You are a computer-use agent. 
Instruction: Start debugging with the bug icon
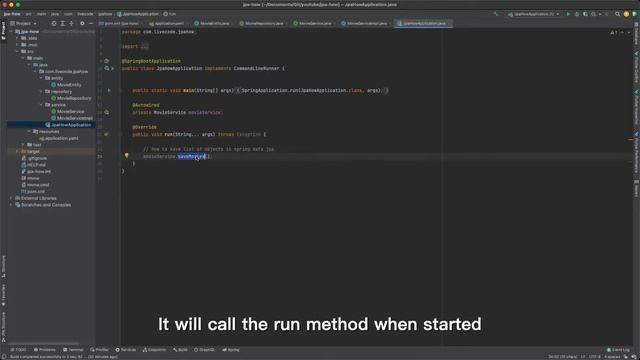577,14
